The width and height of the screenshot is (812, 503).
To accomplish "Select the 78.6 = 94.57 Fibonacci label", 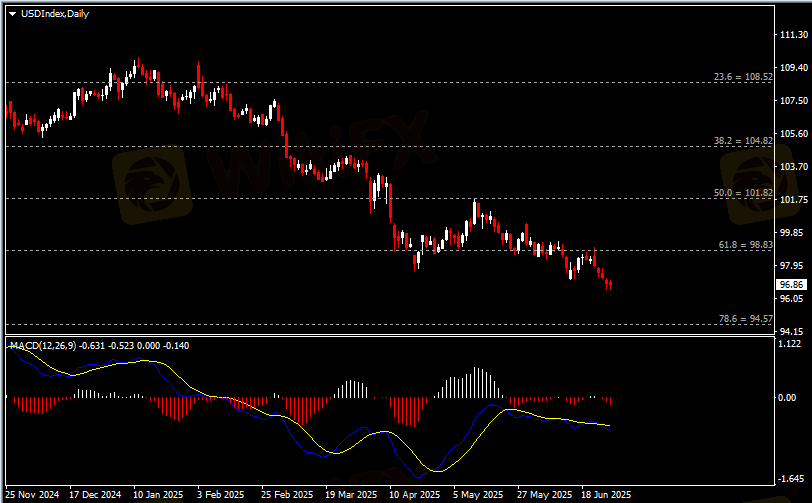I will 746,319.
